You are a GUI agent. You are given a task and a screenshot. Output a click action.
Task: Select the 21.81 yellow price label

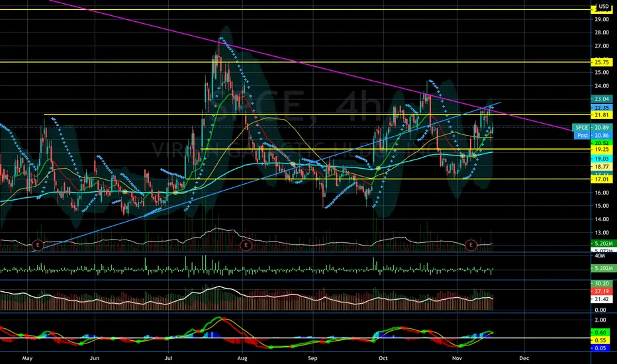[602, 115]
